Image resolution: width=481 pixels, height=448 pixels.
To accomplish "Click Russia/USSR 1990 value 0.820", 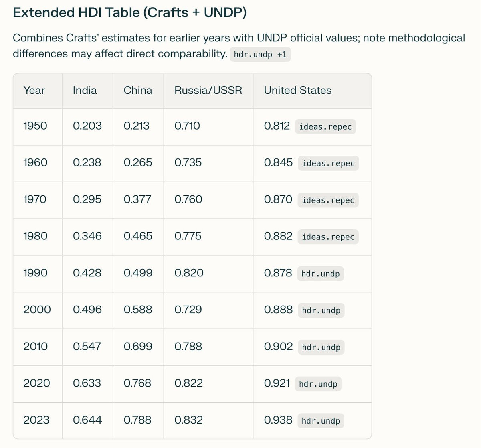I will (189, 273).
